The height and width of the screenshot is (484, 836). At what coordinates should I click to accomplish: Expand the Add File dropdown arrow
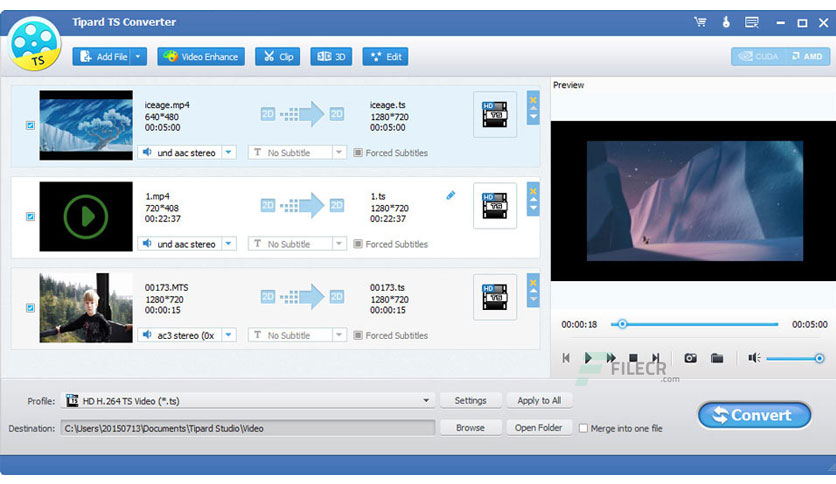click(x=139, y=57)
